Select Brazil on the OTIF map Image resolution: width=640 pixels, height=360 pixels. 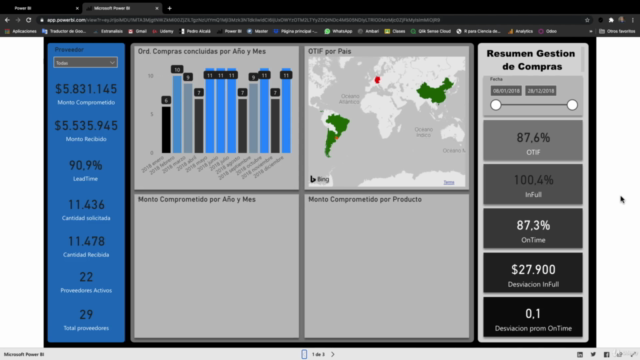click(x=338, y=124)
